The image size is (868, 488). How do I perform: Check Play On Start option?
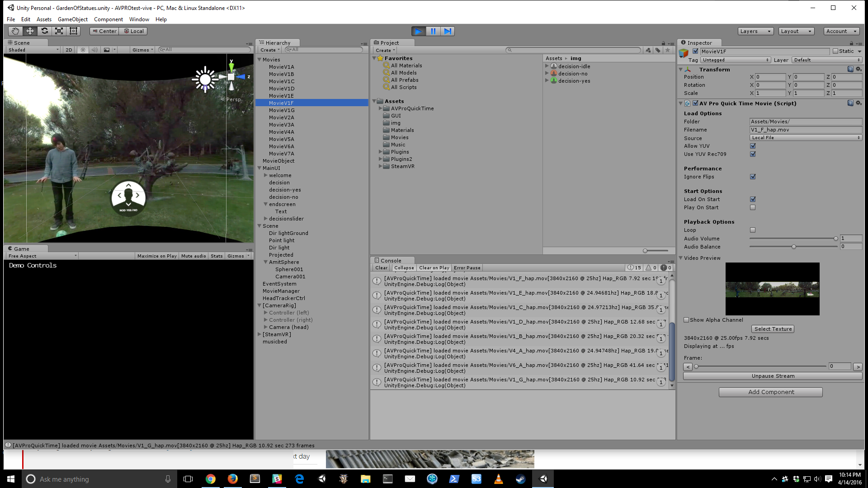pos(753,208)
